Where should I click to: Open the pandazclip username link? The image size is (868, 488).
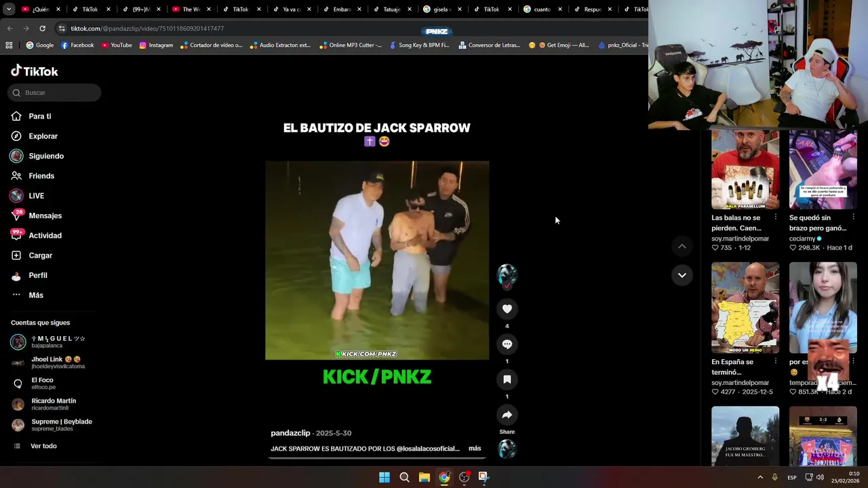point(290,433)
